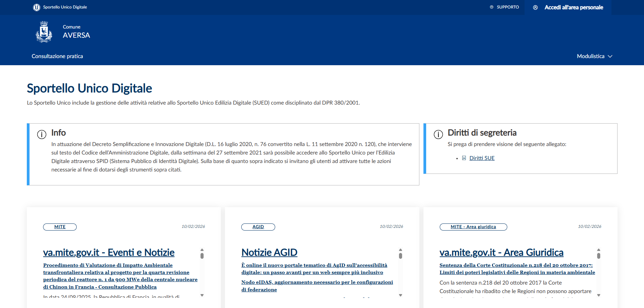644x308 pixels.
Task: Click scroll down arrow in Area Giuridica card
Action: click(x=599, y=295)
